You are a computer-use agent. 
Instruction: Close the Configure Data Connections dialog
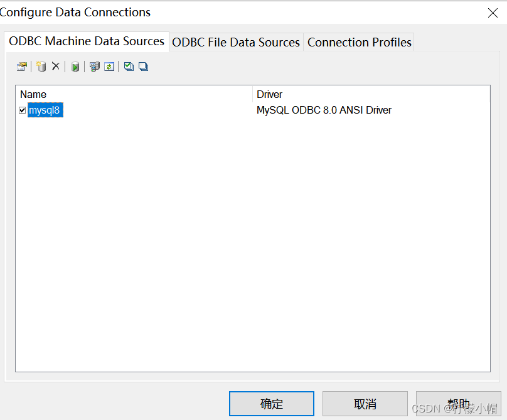[x=493, y=13]
